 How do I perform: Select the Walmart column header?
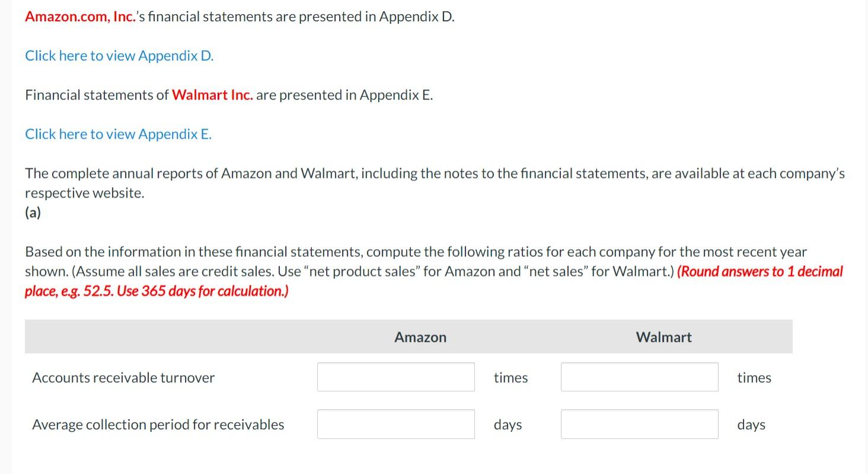point(663,336)
